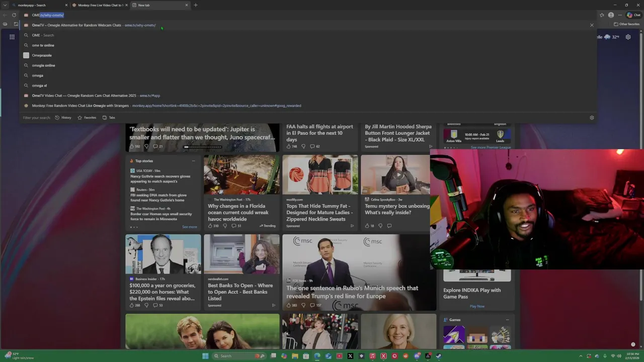Open the 'Other favorites' folder
This screenshot has height=362, width=644.
(x=627, y=24)
